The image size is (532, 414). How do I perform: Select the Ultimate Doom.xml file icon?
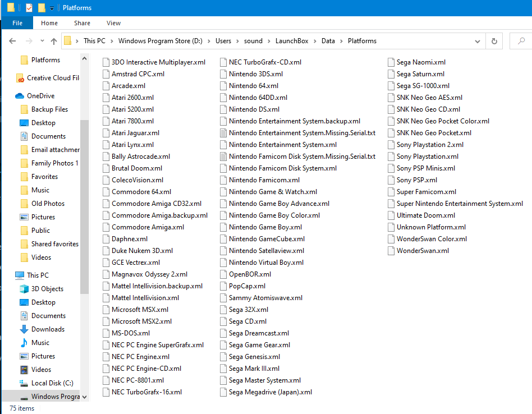point(391,215)
